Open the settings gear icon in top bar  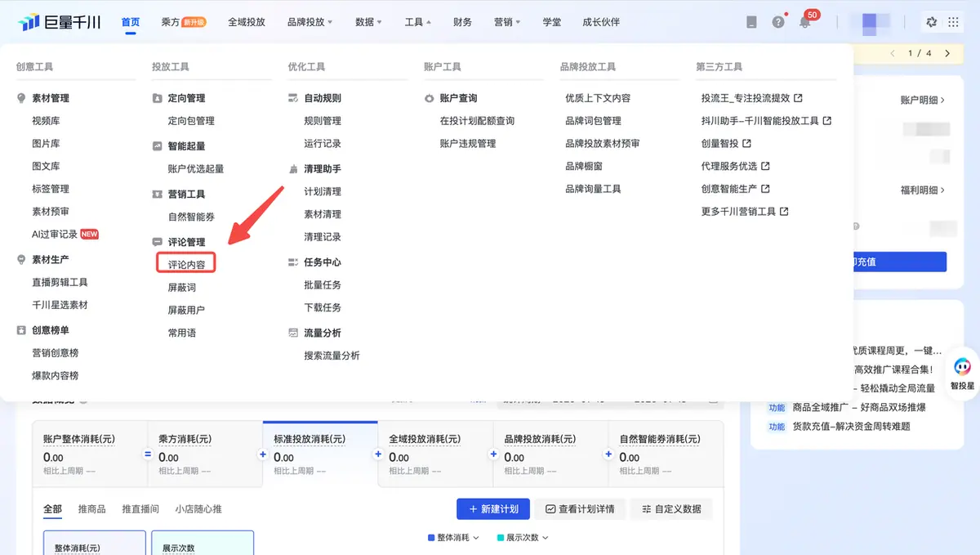931,22
